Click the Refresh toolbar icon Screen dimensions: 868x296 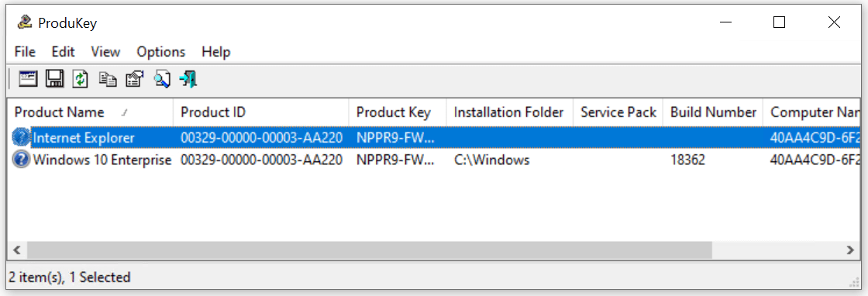click(x=81, y=79)
